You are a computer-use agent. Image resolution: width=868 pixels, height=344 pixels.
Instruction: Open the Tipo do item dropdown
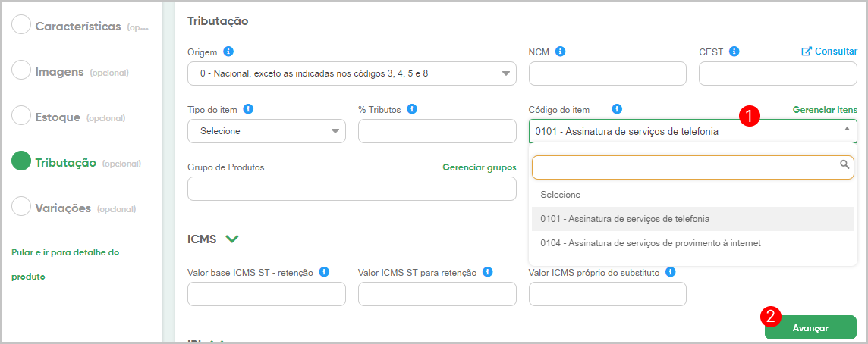(266, 131)
